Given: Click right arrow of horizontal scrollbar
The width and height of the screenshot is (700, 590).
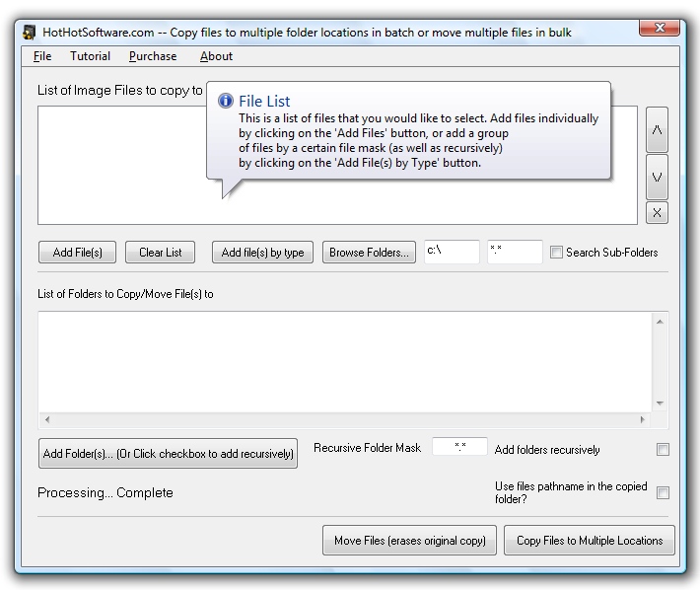Looking at the screenshot, I should tap(643, 419).
